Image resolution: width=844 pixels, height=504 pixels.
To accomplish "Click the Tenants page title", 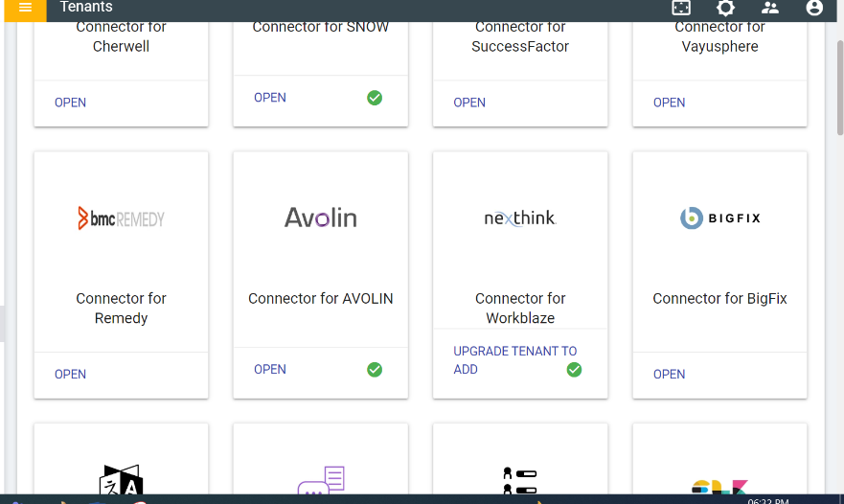I will 86,7.
